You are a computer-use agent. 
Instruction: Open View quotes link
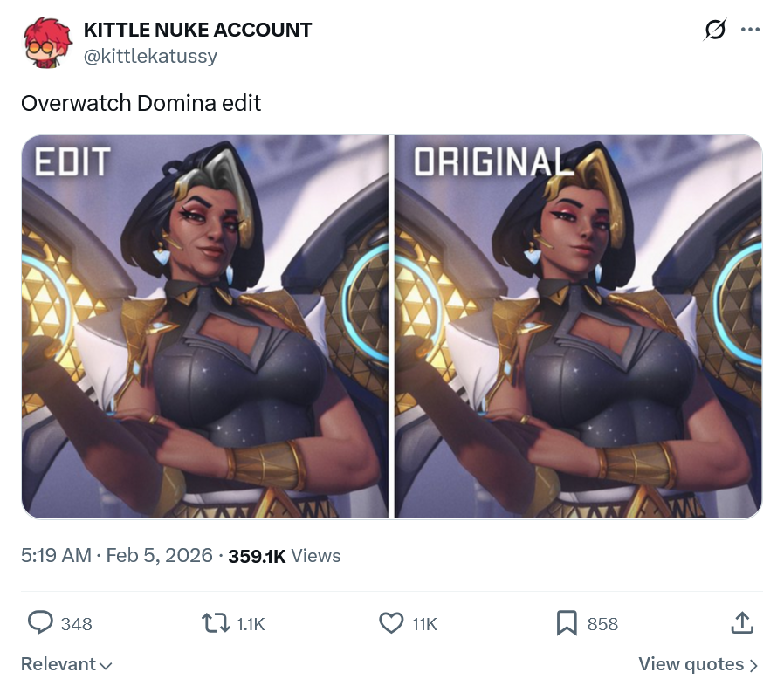pos(698,664)
